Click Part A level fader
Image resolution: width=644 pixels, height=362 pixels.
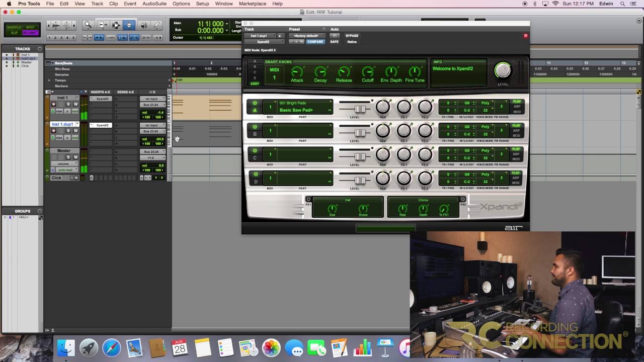(x=360, y=109)
